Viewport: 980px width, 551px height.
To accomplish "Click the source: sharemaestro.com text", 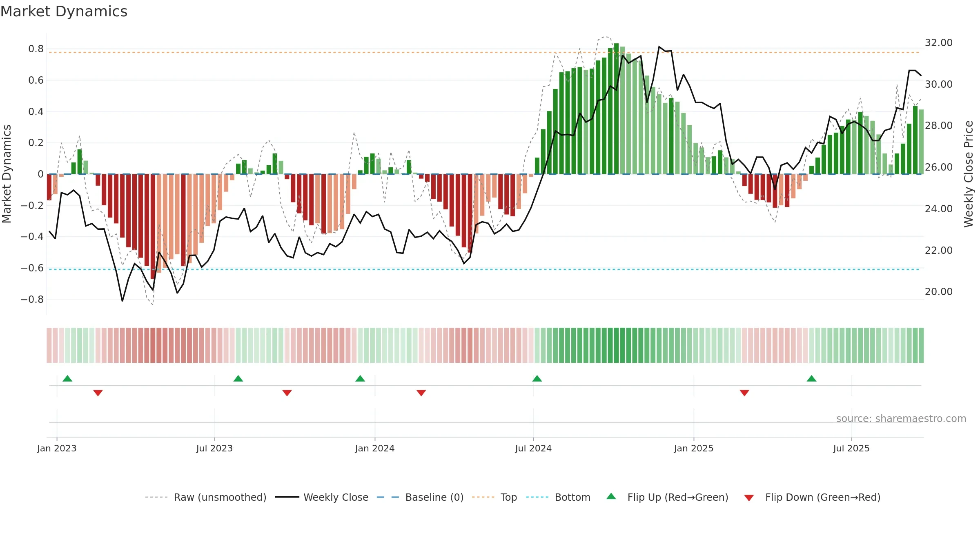I will click(901, 418).
